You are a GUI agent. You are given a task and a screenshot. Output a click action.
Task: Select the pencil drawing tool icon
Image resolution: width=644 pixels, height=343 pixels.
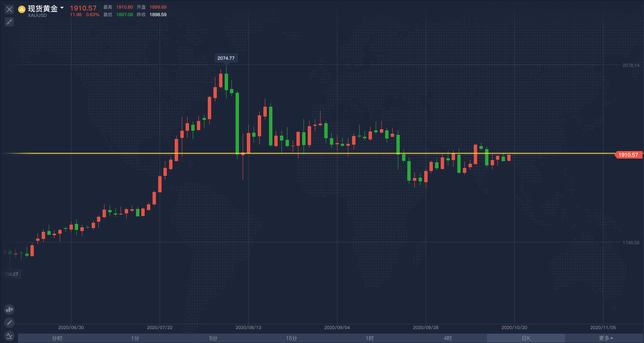[9, 322]
